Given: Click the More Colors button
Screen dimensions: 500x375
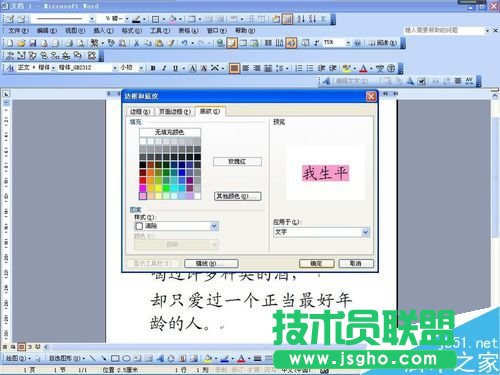Looking at the screenshot, I should 237,196.
